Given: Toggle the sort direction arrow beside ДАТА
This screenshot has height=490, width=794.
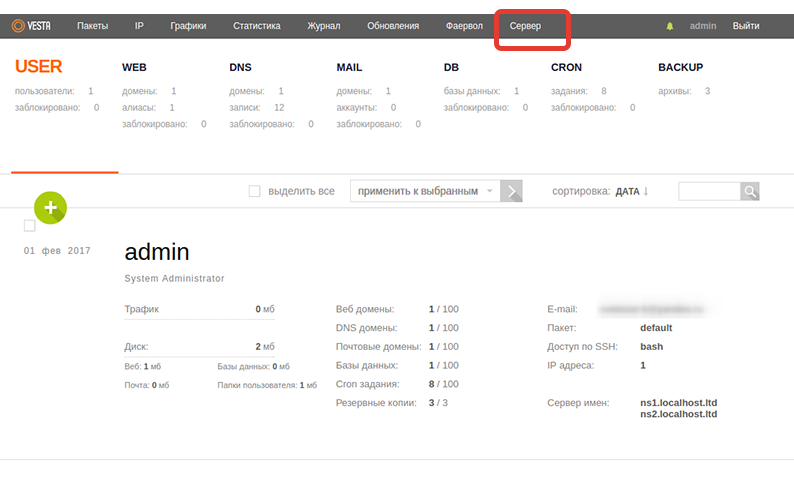Looking at the screenshot, I should [x=646, y=191].
